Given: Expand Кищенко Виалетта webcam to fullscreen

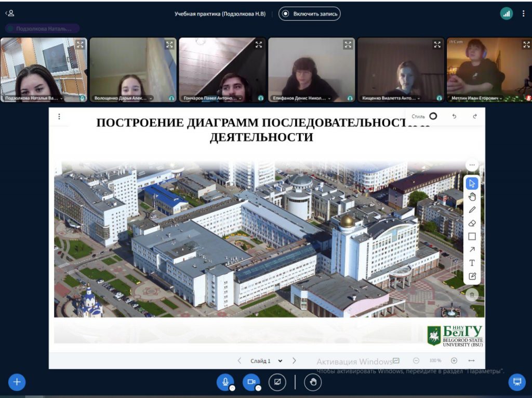Looking at the screenshot, I should [437, 45].
